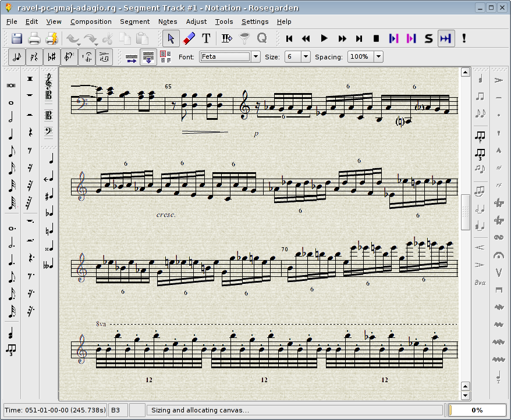The image size is (511, 420).
Task: Click the accent mark icon in the right palette
Action: click(499, 80)
